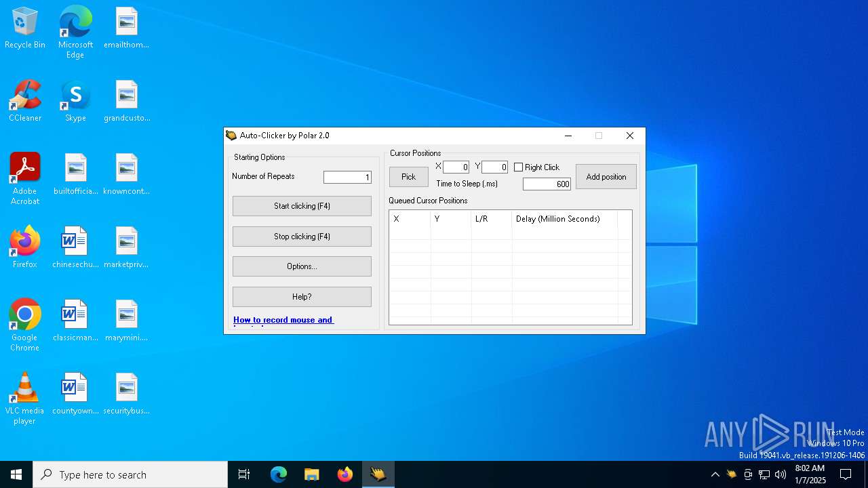The width and height of the screenshot is (868, 488).
Task: Show hidden system tray icons
Action: point(715,474)
